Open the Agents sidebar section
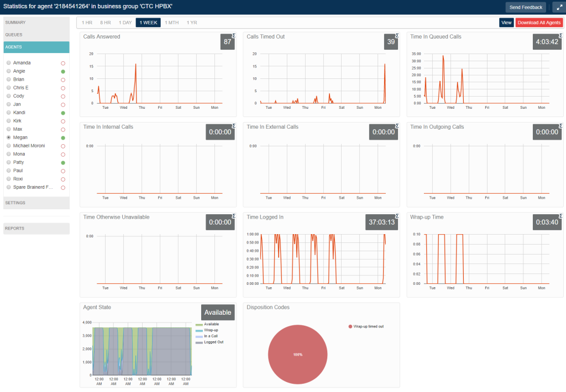566x392 pixels. click(x=36, y=47)
